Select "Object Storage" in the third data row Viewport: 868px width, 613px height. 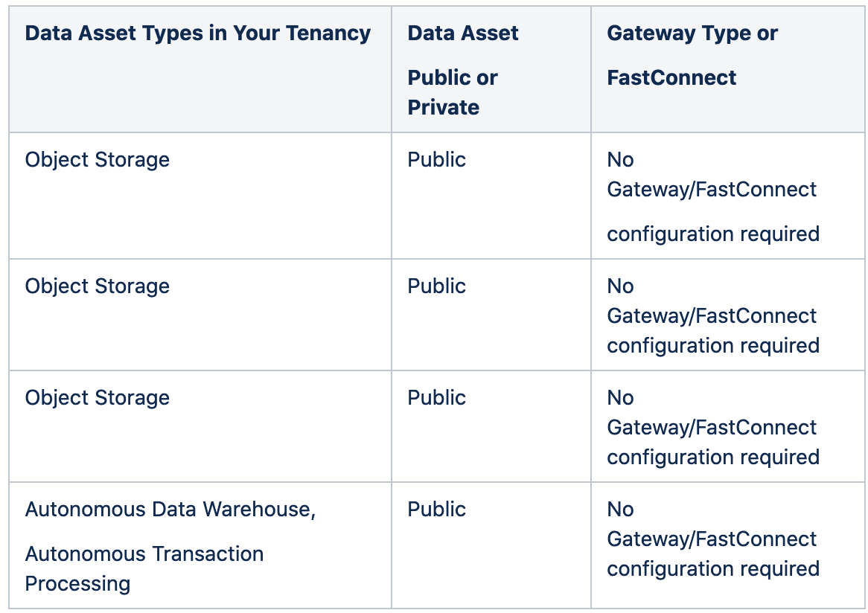coord(98,398)
